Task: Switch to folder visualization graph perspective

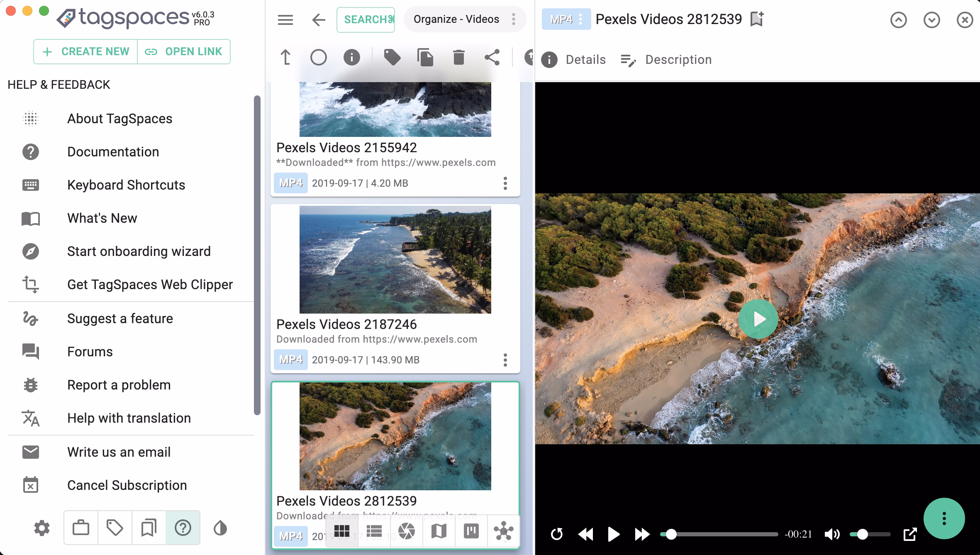Action: [504, 531]
